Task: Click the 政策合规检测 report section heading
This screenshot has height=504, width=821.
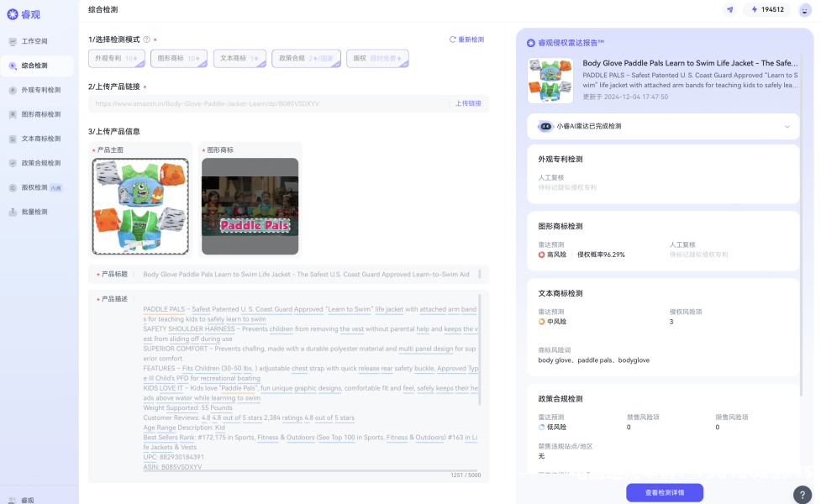Action: (x=560, y=399)
